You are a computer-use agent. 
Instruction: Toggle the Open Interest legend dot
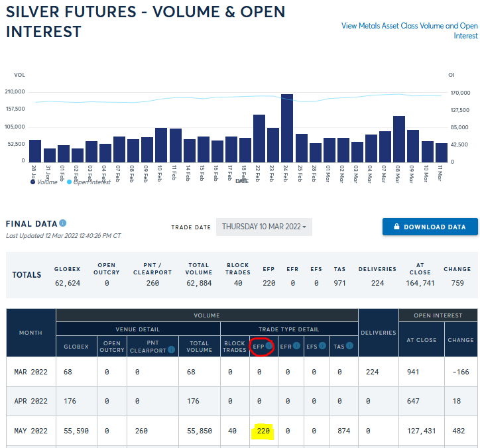click(69, 182)
